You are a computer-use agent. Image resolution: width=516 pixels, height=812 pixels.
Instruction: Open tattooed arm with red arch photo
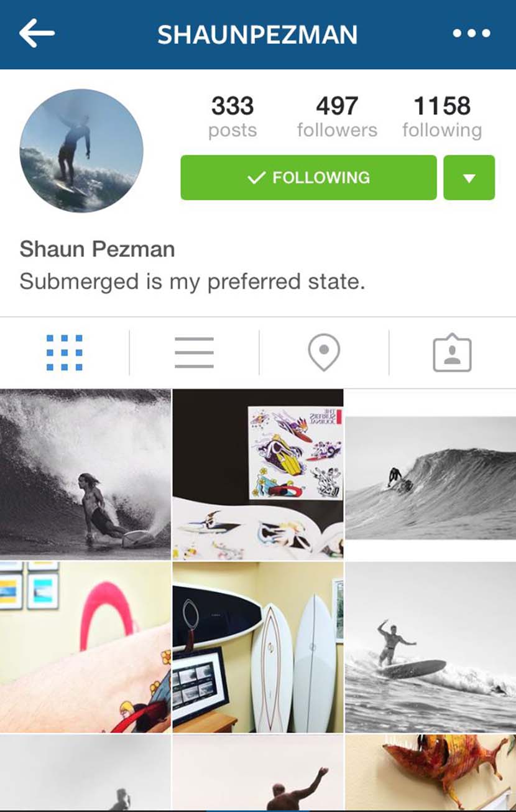click(85, 647)
